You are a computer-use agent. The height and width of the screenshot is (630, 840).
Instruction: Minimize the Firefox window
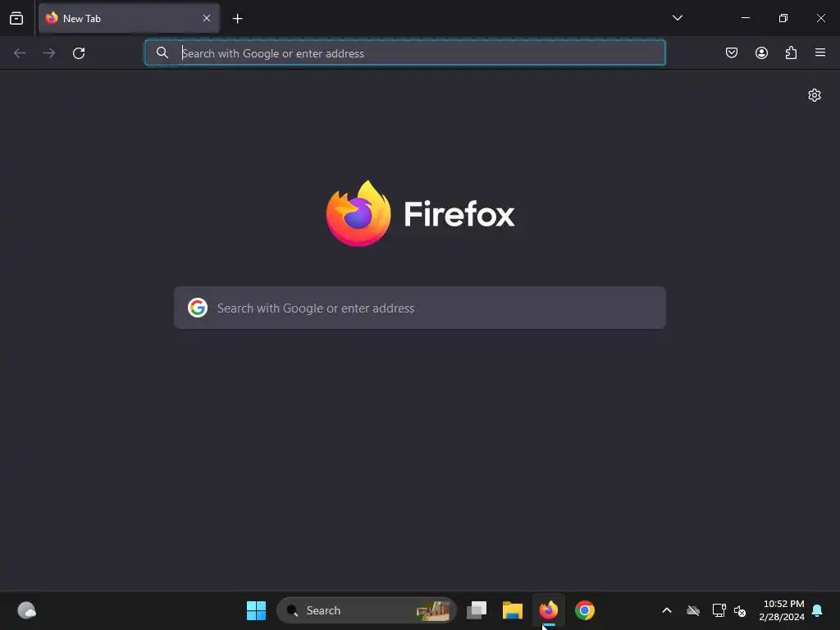[x=745, y=18]
